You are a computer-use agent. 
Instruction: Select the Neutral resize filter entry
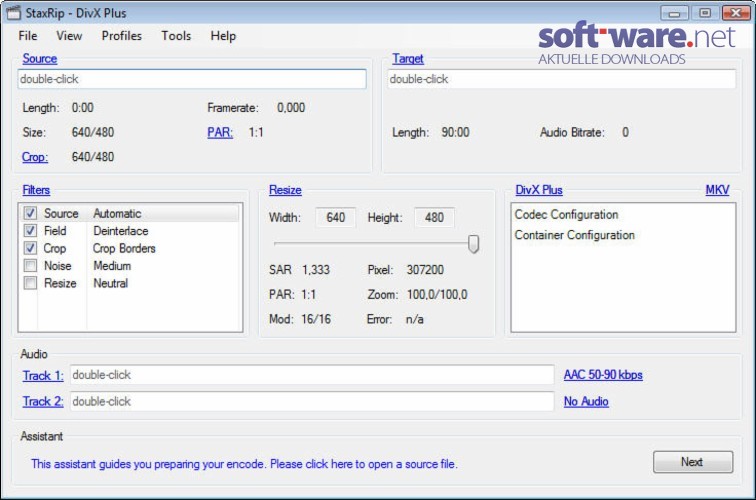click(110, 283)
